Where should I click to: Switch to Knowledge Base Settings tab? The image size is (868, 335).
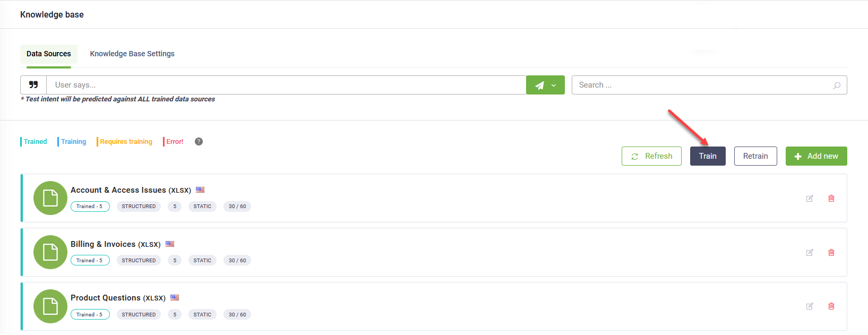click(132, 54)
